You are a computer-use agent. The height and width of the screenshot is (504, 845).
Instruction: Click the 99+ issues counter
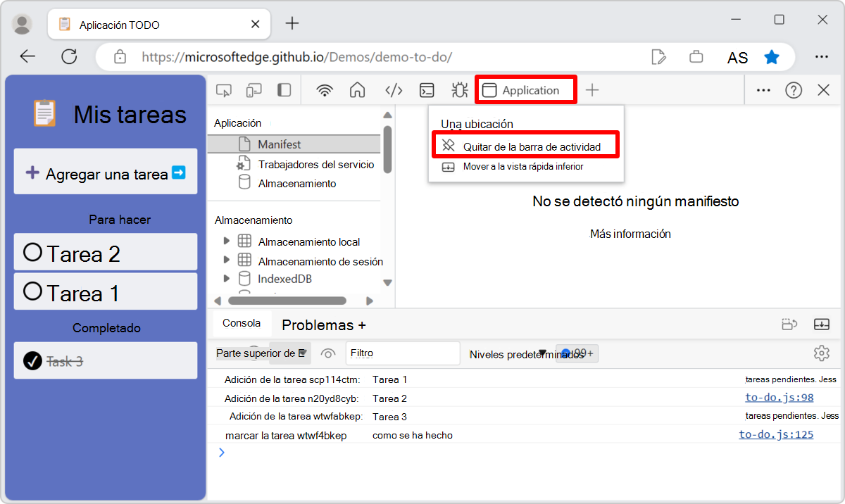pyautogui.click(x=577, y=353)
